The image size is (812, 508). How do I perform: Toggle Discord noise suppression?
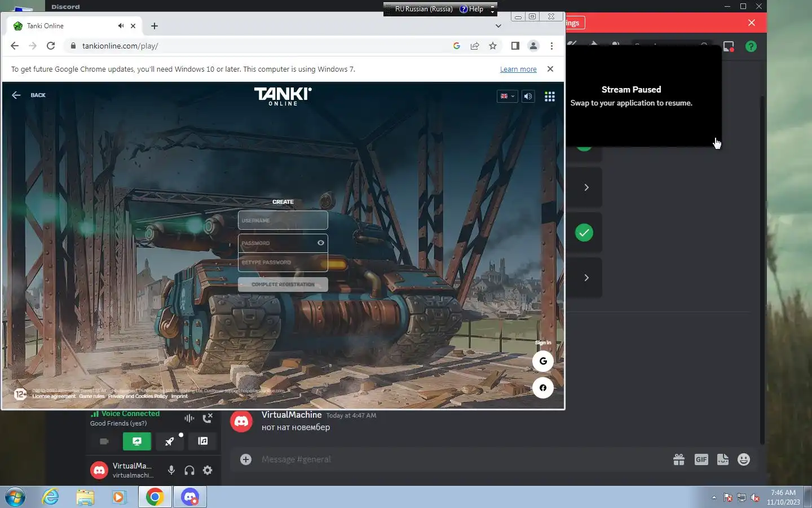[x=189, y=418]
